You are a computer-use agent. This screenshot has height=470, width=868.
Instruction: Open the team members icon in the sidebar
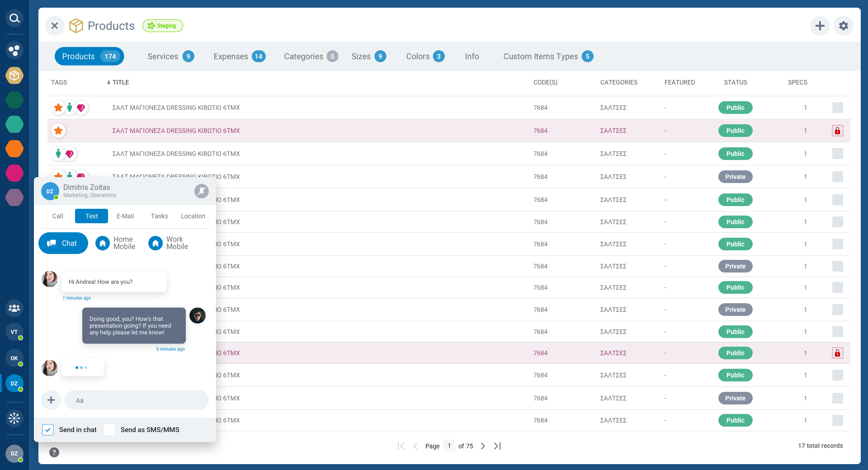tap(14, 308)
